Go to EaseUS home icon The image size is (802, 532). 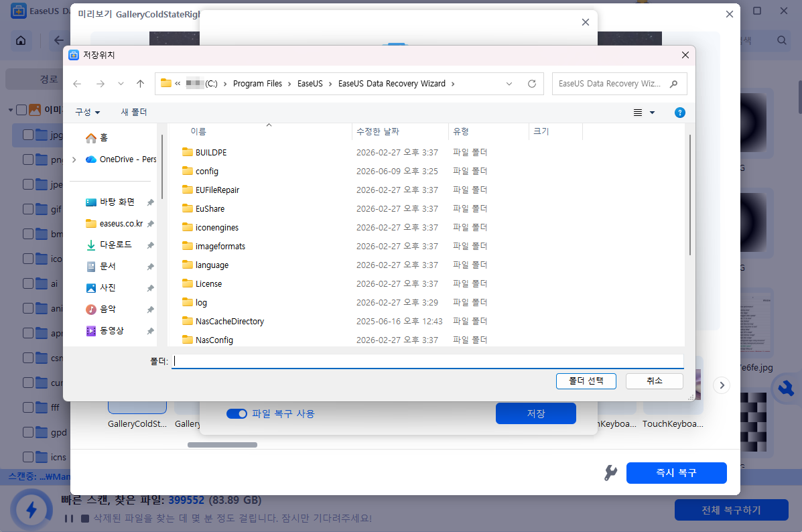click(x=21, y=40)
